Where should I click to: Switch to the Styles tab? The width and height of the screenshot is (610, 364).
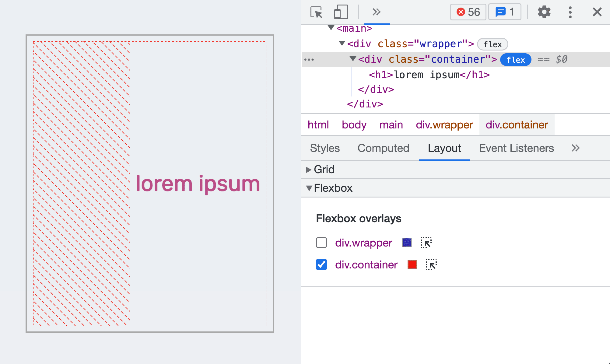click(x=324, y=148)
